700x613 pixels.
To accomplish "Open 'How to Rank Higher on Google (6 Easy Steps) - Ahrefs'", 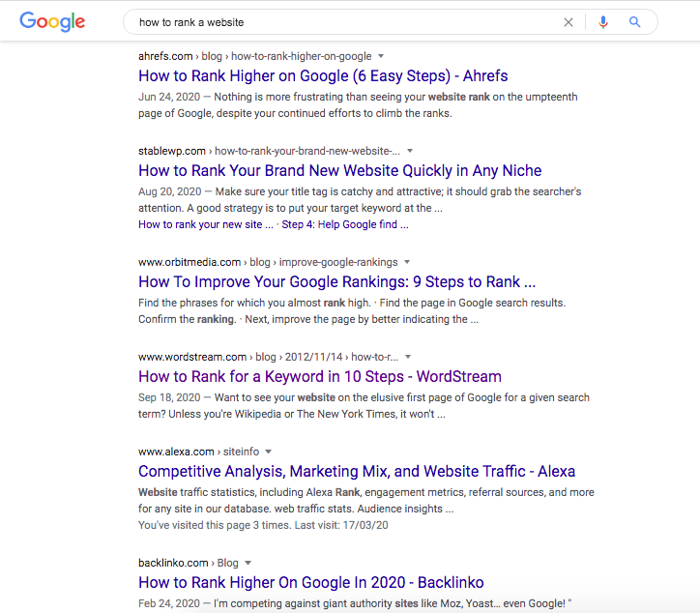I will [x=323, y=75].
